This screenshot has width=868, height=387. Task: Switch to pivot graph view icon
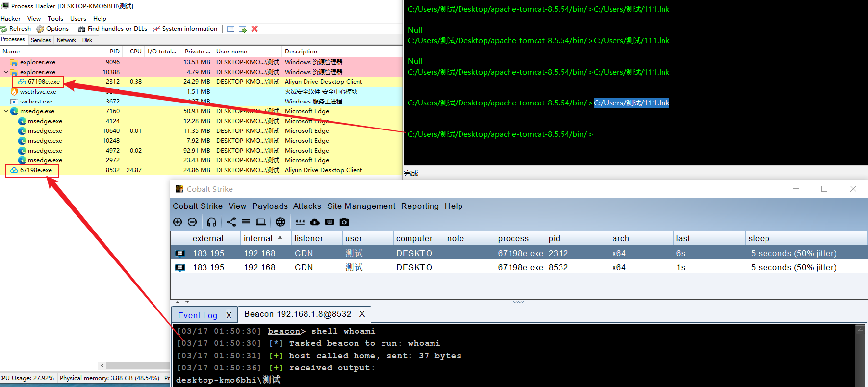(231, 222)
